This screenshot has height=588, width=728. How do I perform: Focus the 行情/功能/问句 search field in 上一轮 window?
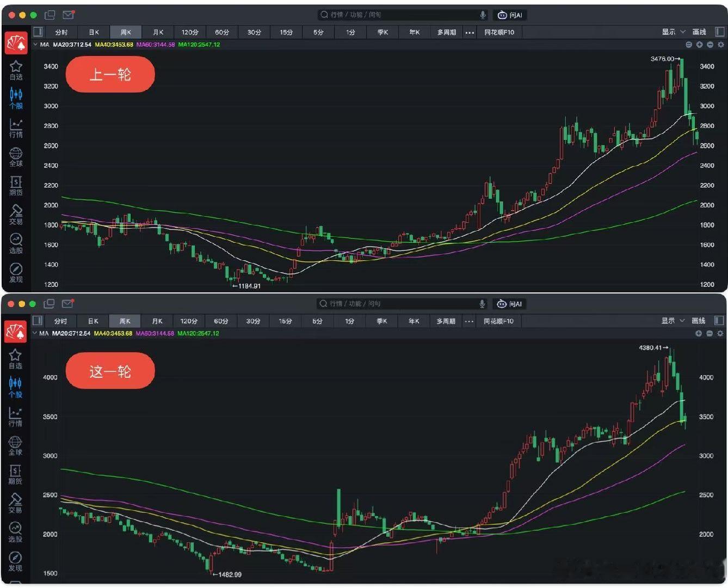point(403,15)
